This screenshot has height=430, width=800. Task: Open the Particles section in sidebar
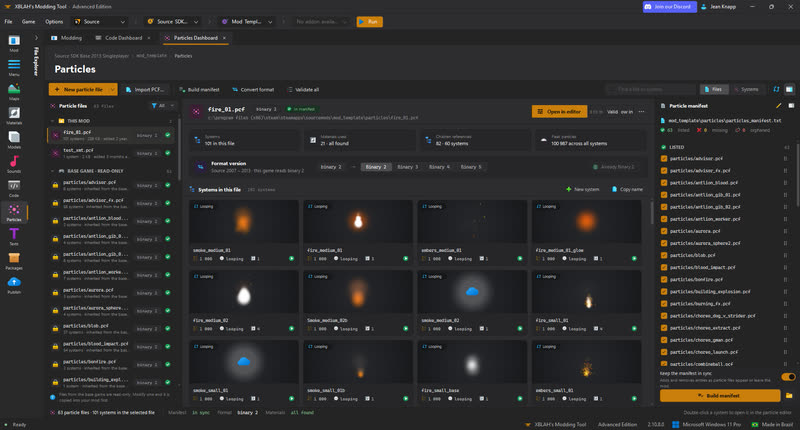point(14,213)
